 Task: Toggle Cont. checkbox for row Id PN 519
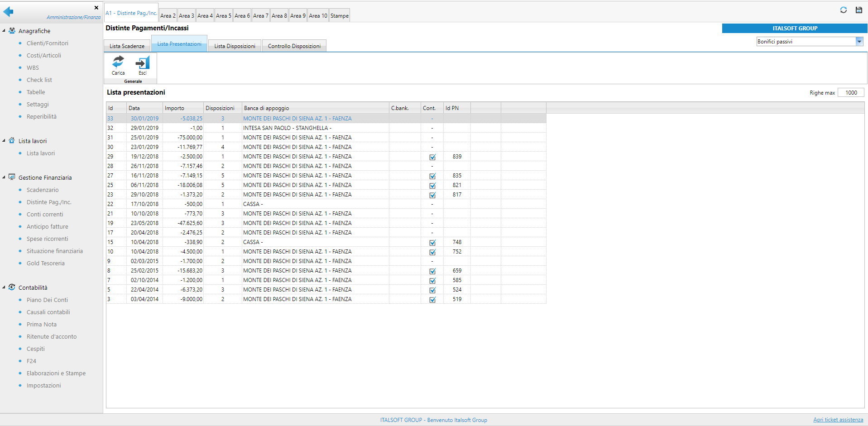[432, 300]
